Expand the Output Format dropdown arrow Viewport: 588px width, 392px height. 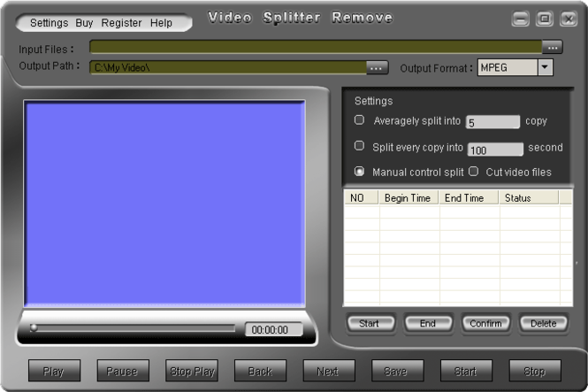[545, 68]
